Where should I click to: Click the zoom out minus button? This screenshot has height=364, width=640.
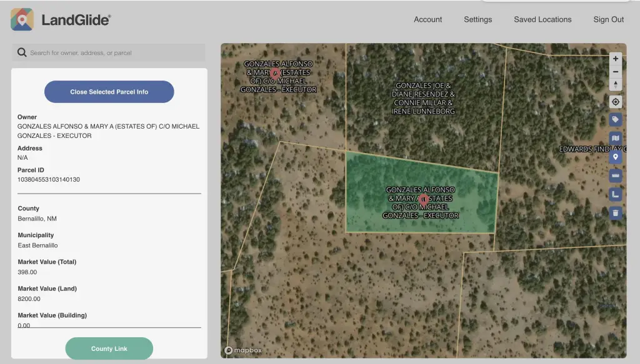tap(616, 72)
